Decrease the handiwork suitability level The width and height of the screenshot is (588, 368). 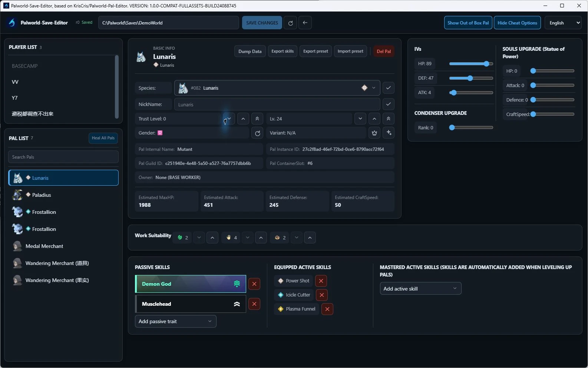[248, 238]
